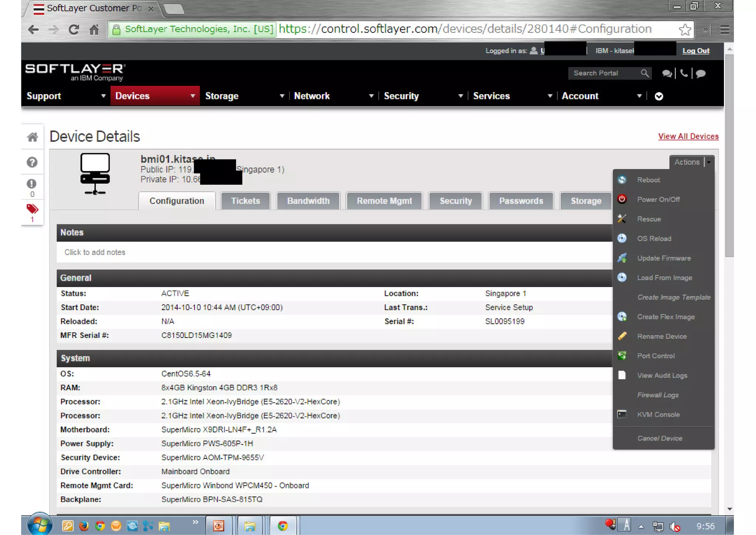
Task: Expand the Network menu dropdown
Action: point(371,96)
